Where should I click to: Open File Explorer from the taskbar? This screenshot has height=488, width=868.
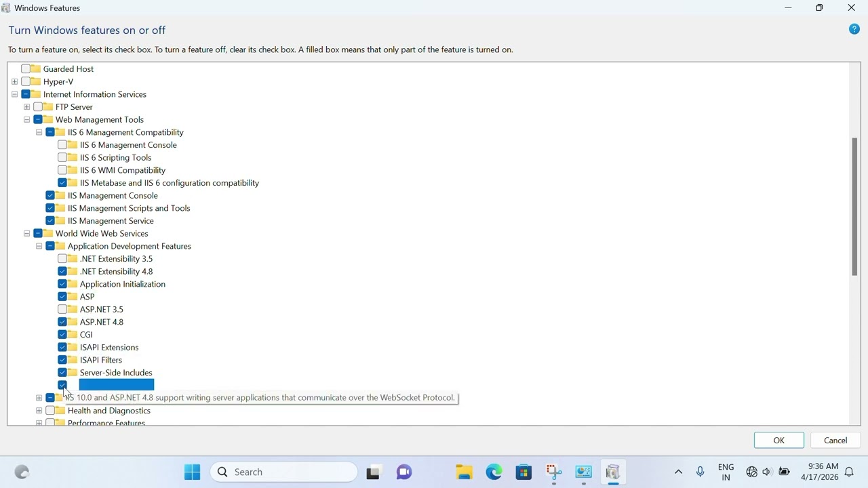point(464,472)
